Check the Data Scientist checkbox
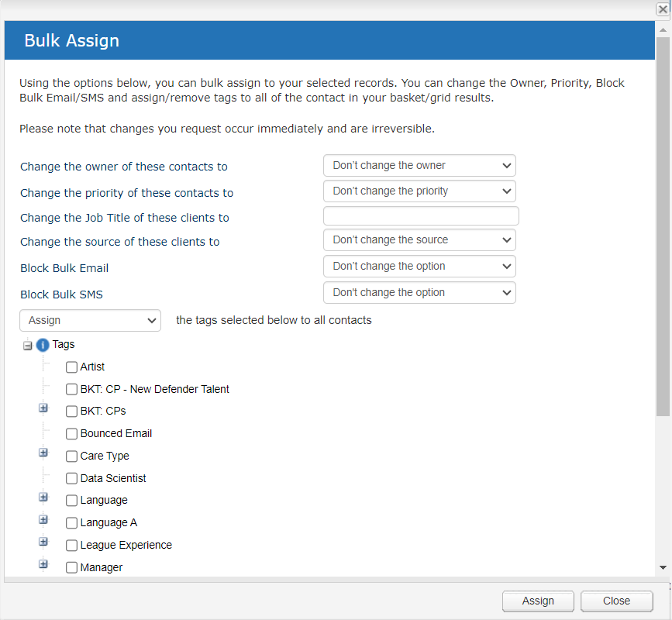This screenshot has height=620, width=672. click(71, 479)
